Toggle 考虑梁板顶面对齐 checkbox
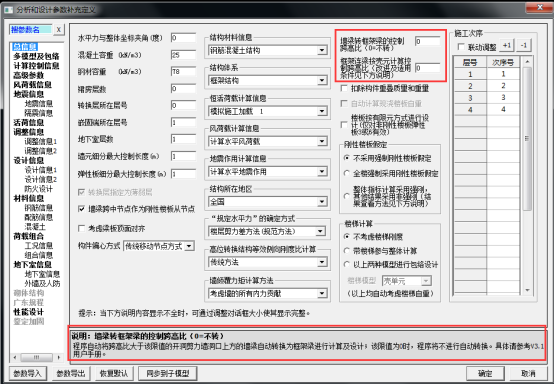Screen dimensions: 554x384 coord(81,229)
